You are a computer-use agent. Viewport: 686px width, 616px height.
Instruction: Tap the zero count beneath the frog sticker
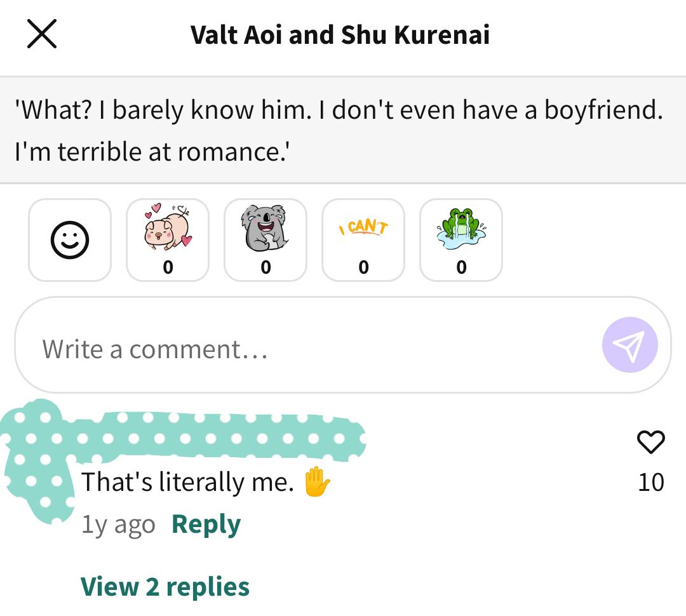[x=461, y=267]
